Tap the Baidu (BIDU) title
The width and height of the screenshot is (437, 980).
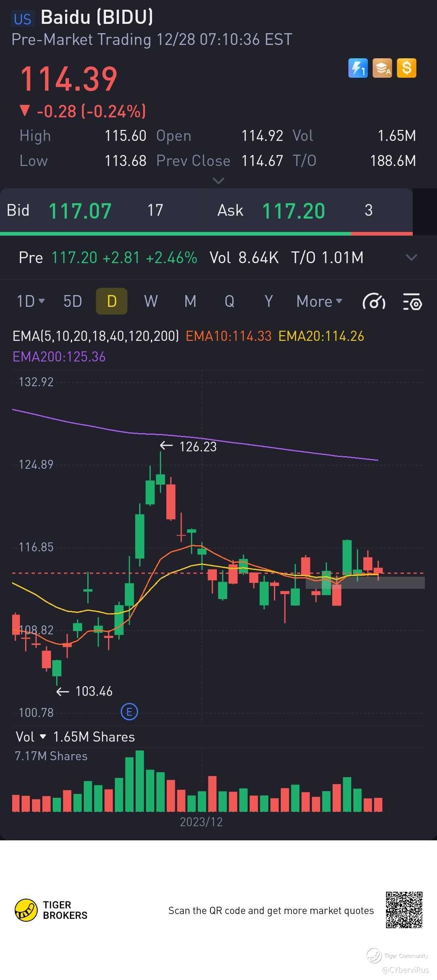tap(97, 17)
